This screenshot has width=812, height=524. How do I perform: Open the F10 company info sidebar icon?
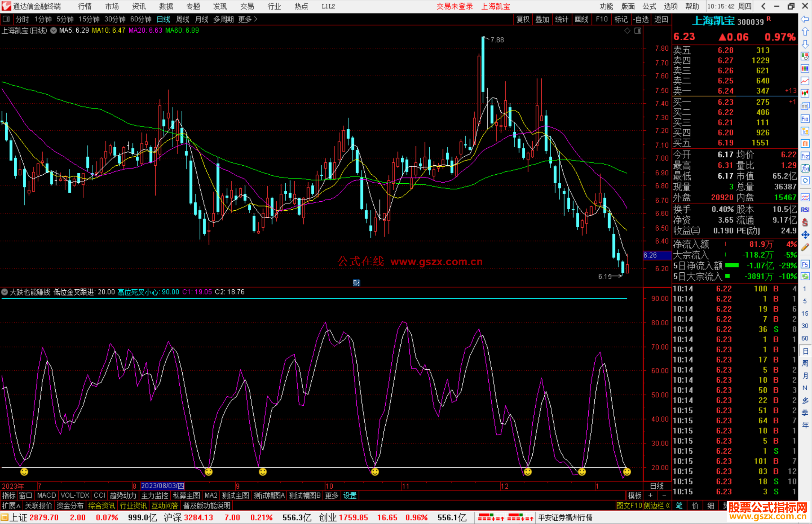pyautogui.click(x=805, y=119)
